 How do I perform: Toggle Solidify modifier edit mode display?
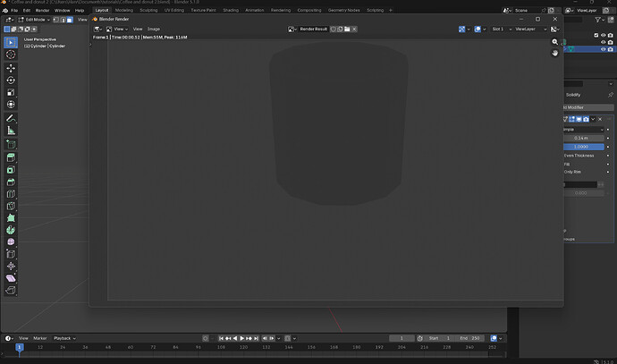pyautogui.click(x=571, y=119)
